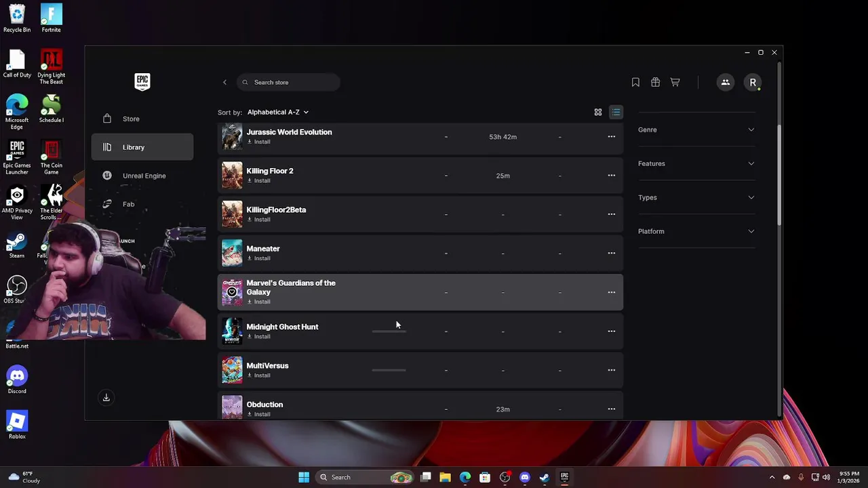Open options for Marvel's Guardians of the Galaxy
The width and height of the screenshot is (868, 488).
pyautogui.click(x=611, y=292)
